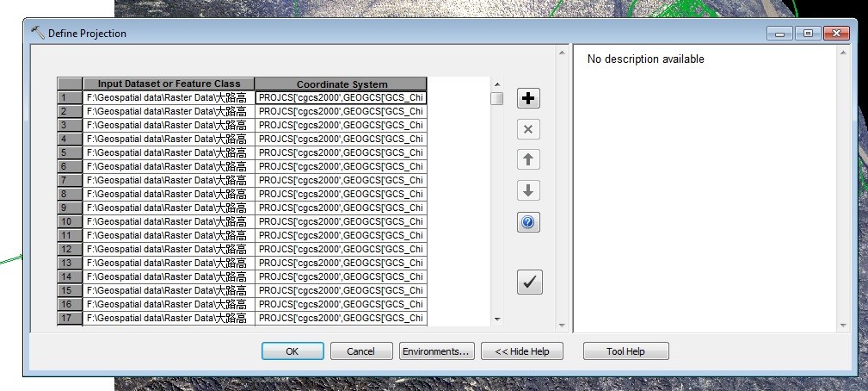The height and width of the screenshot is (391, 868).
Task: Click << Hide Help button
Action: (522, 351)
